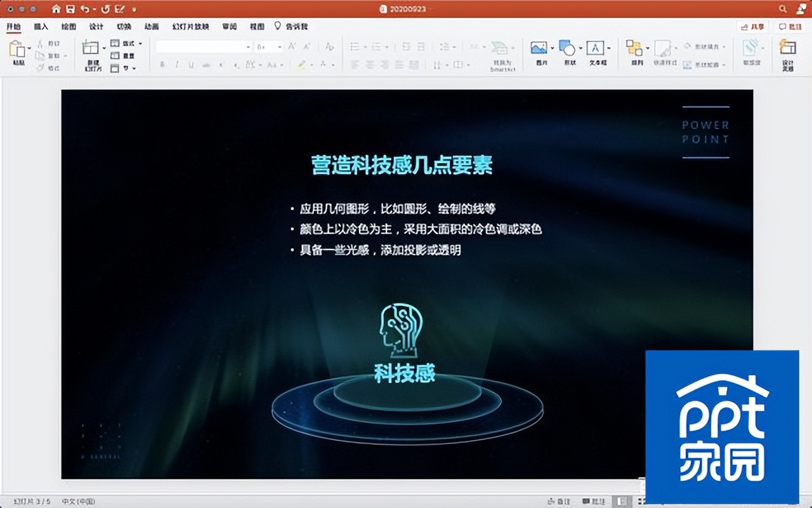Insert a picture with 图片 icon

(539, 48)
